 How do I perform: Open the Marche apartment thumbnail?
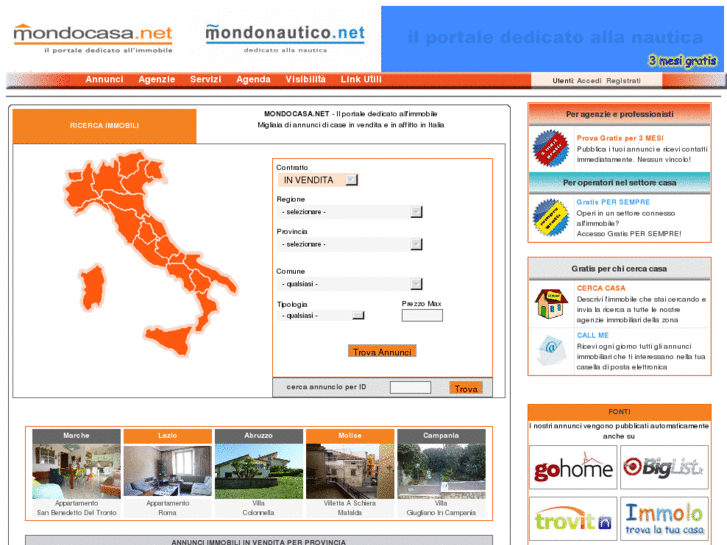pyautogui.click(x=77, y=471)
